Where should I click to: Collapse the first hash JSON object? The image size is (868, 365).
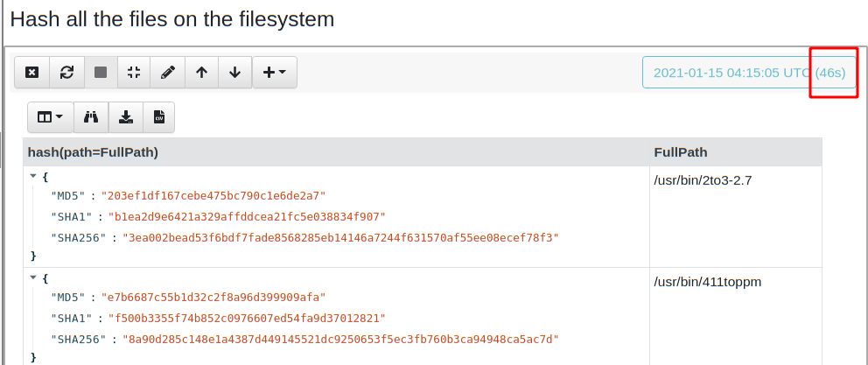point(33,176)
